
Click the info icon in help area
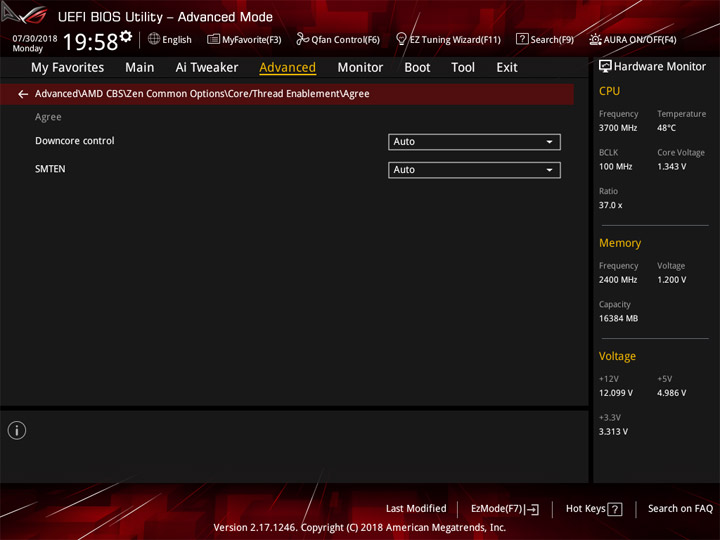[17, 430]
